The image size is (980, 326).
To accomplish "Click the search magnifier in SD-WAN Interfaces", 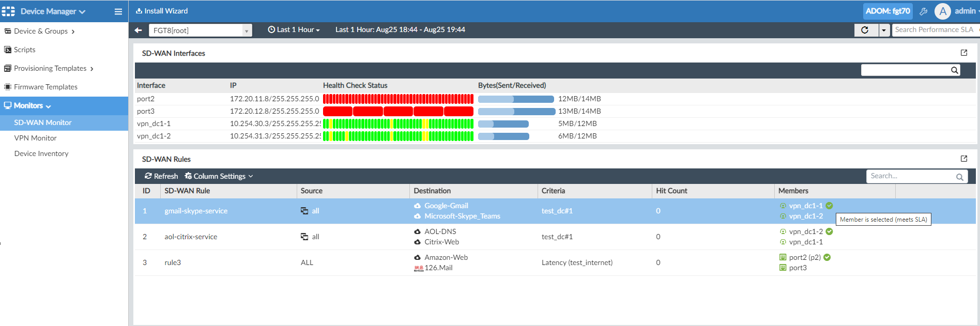I will [x=954, y=70].
